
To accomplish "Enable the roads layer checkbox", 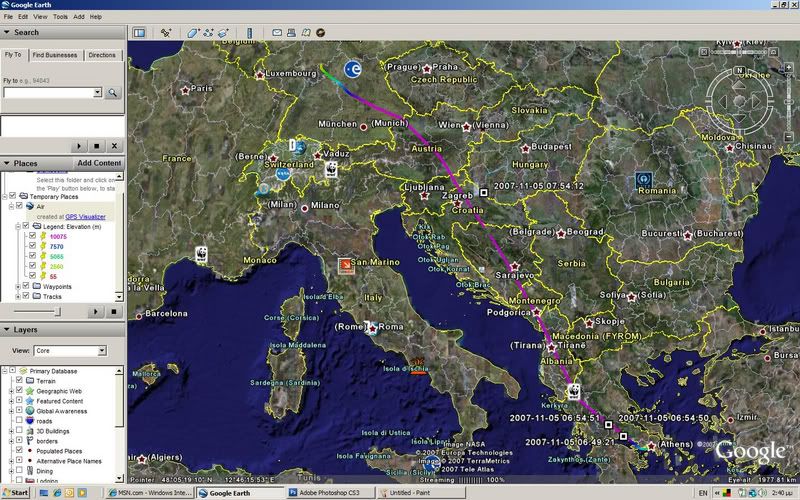I will pos(19,420).
